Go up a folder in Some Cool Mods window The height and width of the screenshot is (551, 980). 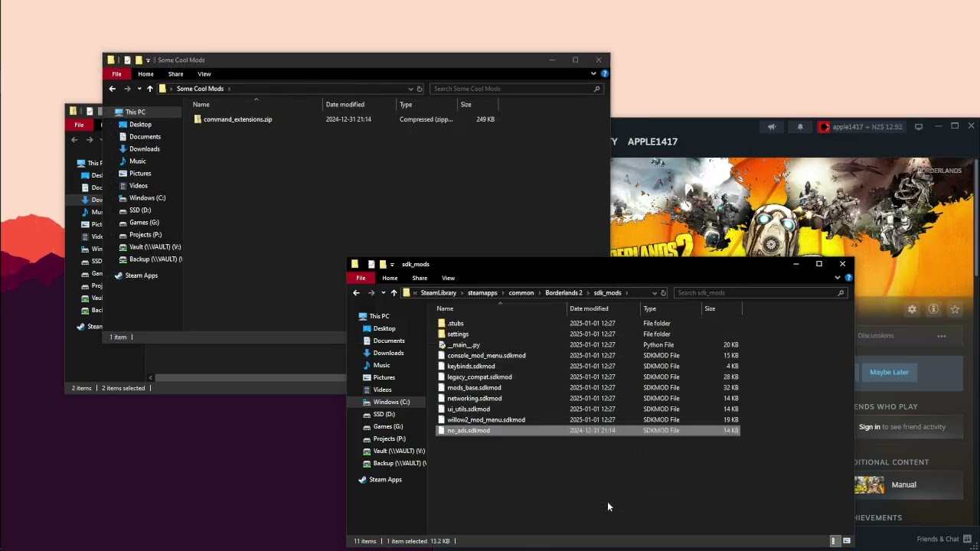pos(150,89)
